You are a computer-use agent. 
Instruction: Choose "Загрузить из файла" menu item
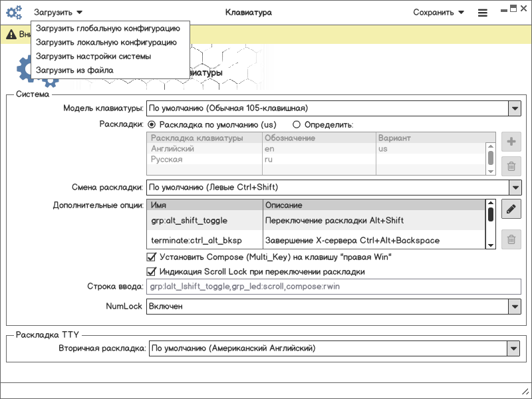pyautogui.click(x=74, y=70)
